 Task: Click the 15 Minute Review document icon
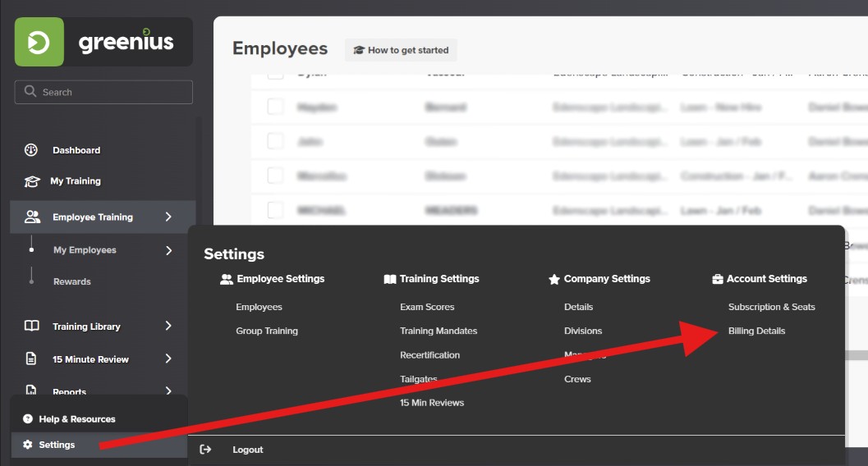point(31,359)
